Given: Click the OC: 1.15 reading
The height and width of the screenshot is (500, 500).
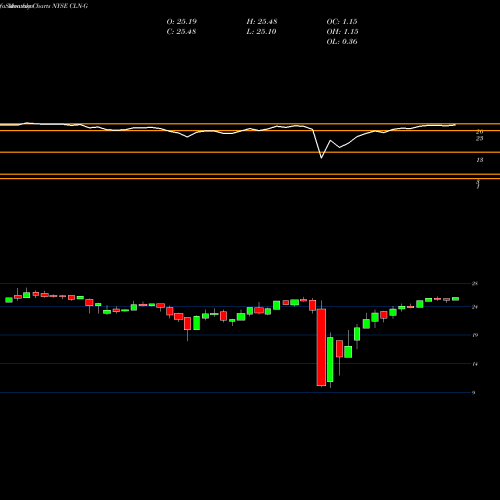Looking at the screenshot, I should click(342, 22).
